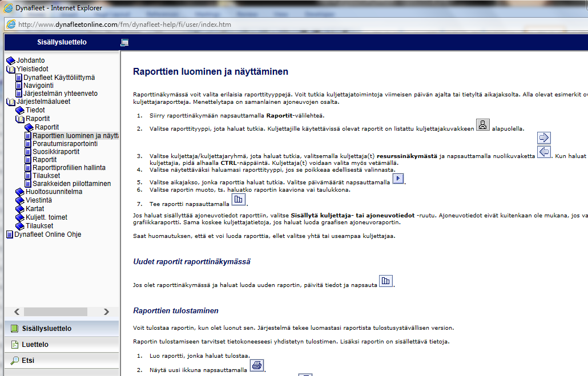Viewport: 588px width, 376px height.
Task: Click the Dynafleet Käyttöliittymä page icon
Action: click(x=19, y=78)
